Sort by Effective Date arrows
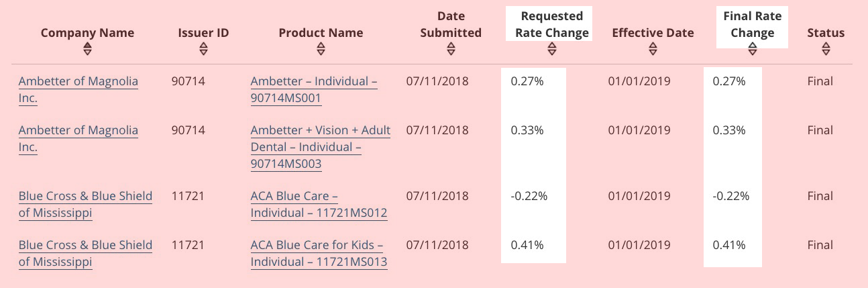The image size is (868, 288). tap(653, 49)
